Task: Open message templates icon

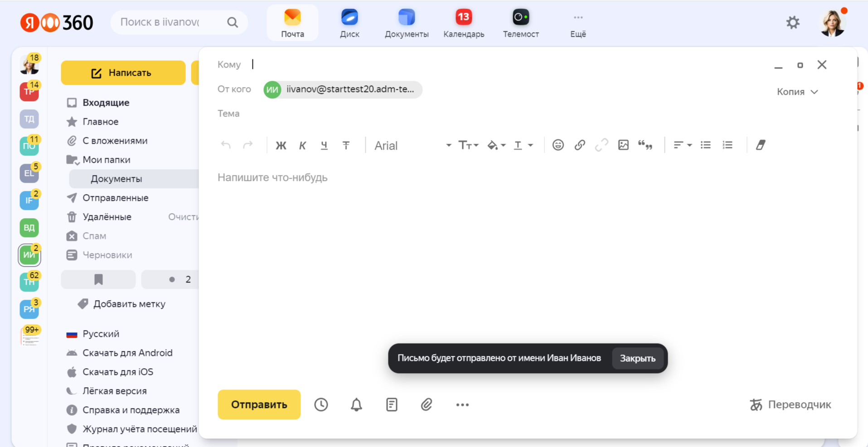Action: coord(392,404)
